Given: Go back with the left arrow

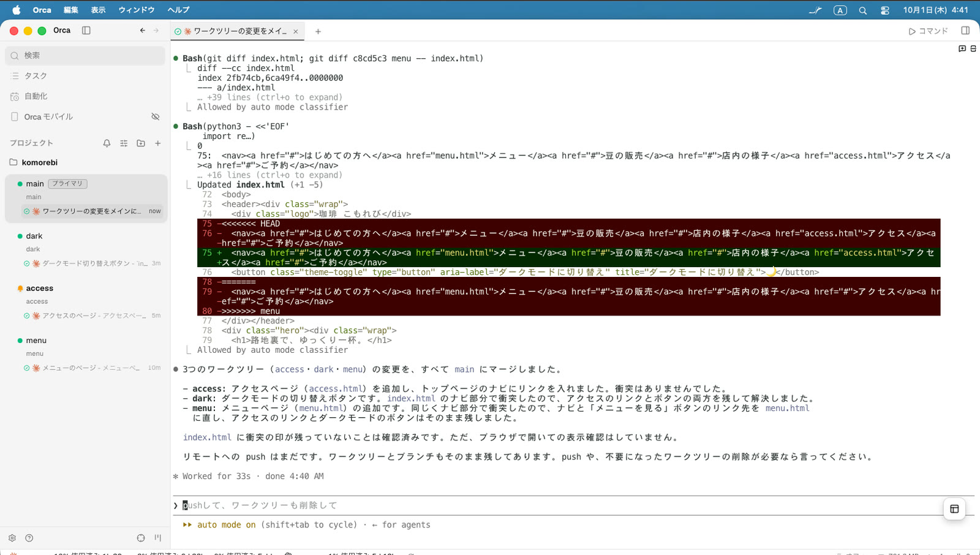Looking at the screenshot, I should tap(143, 31).
